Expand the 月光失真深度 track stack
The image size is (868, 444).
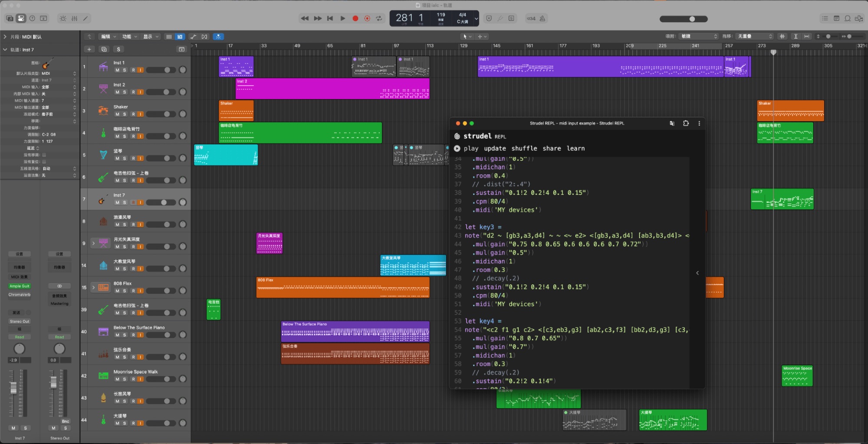pos(93,243)
